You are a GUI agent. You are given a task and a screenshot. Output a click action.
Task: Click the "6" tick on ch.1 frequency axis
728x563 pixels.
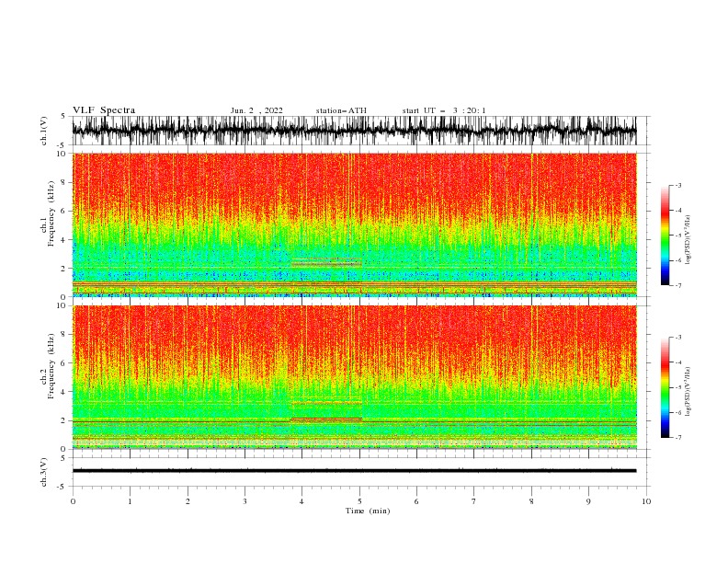point(63,211)
